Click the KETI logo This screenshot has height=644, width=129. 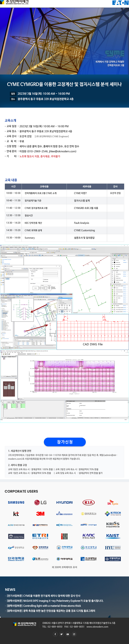pyautogui.click(x=64, y=525)
